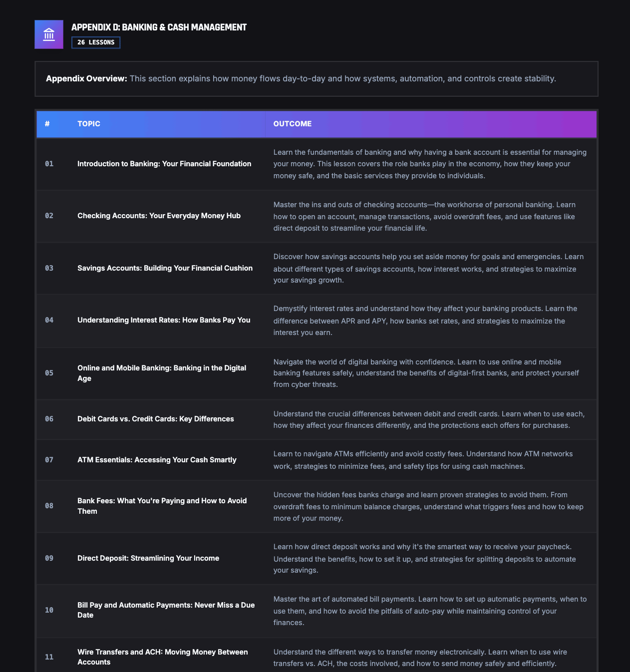The height and width of the screenshot is (672, 630).
Task: Select Savings Accounts lesson title
Action: click(x=165, y=268)
